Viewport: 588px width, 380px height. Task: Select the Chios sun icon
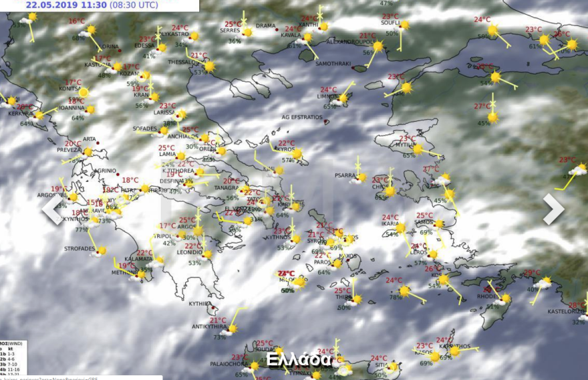click(390, 191)
